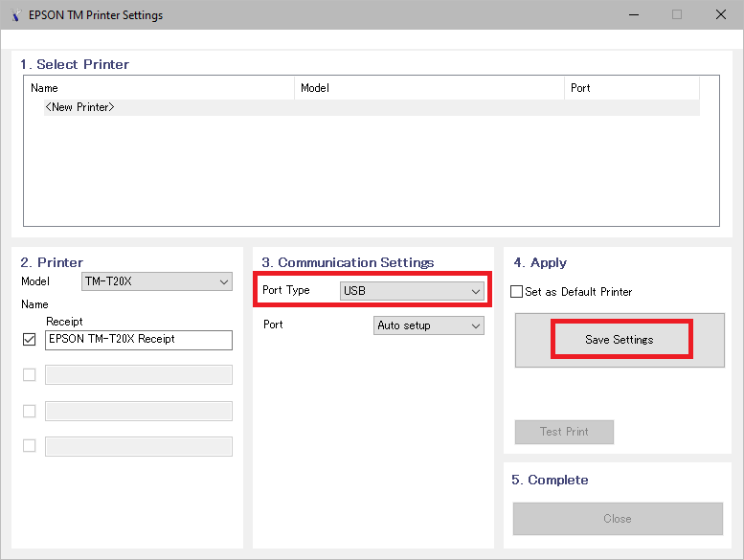
Task: Click the Close button under Complete
Action: (x=618, y=519)
